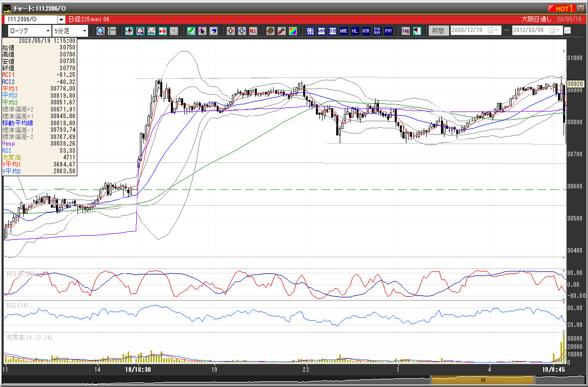
Task: Click the bottom horizontal scrollbar thumb
Action: pos(483,380)
